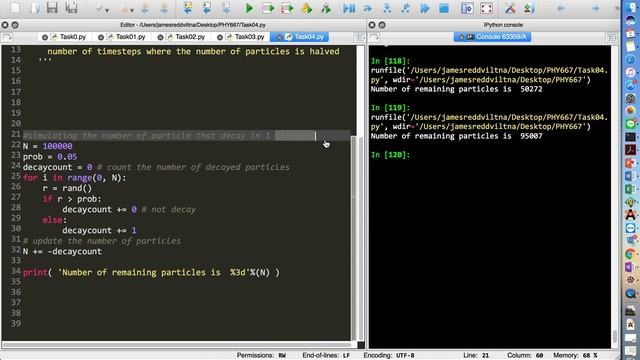Undock the Editor pane

15,25
